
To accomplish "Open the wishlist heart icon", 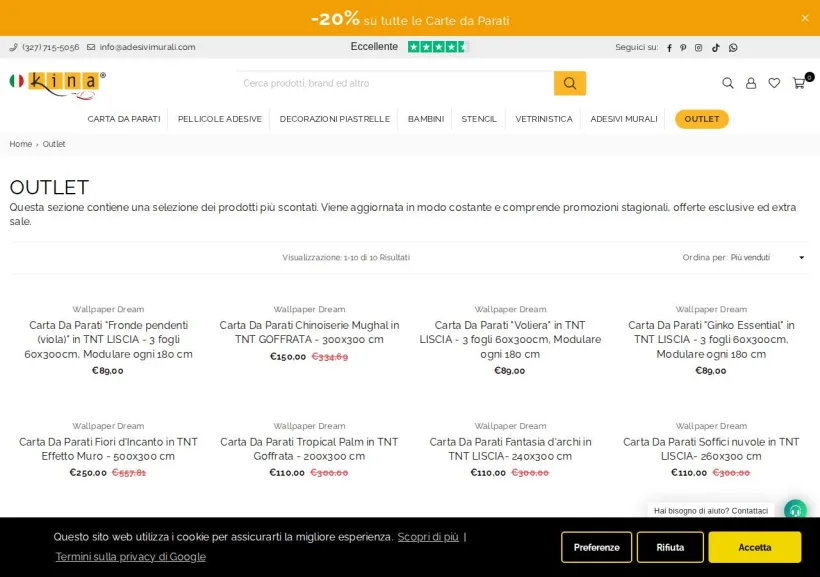I will pos(774,83).
